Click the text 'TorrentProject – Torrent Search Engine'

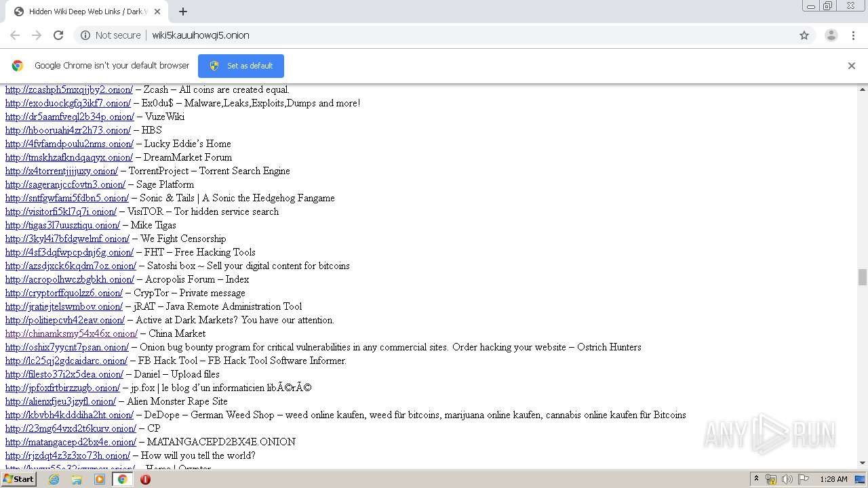coord(210,171)
